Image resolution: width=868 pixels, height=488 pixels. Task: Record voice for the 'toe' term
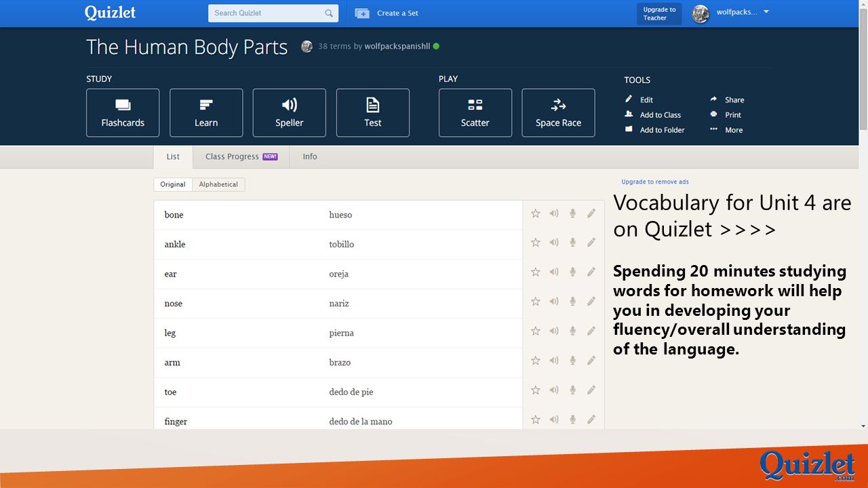click(x=572, y=390)
